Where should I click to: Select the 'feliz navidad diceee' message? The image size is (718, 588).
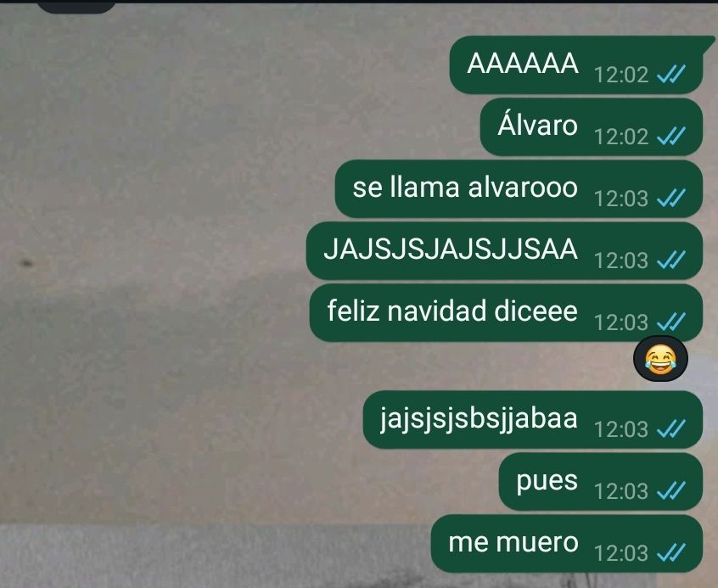[x=506, y=312]
